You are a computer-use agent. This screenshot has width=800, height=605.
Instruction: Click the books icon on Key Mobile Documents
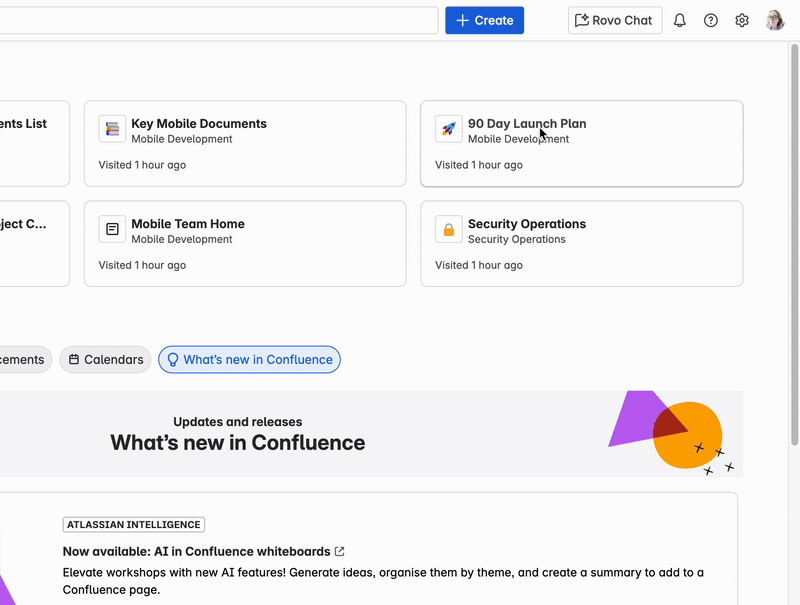pyautogui.click(x=112, y=129)
